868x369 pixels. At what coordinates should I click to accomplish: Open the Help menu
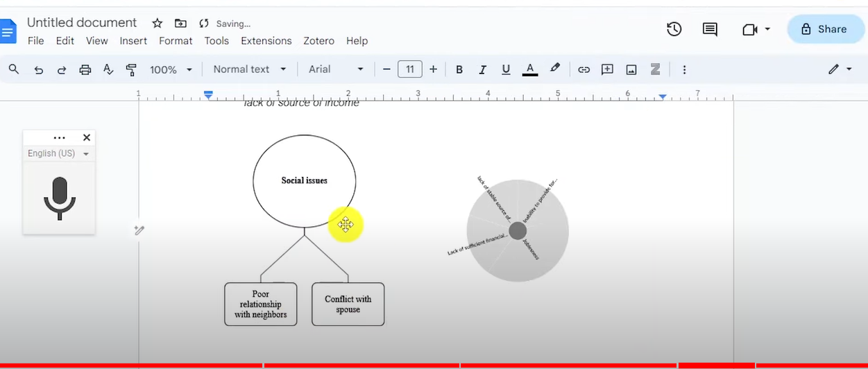tap(357, 41)
